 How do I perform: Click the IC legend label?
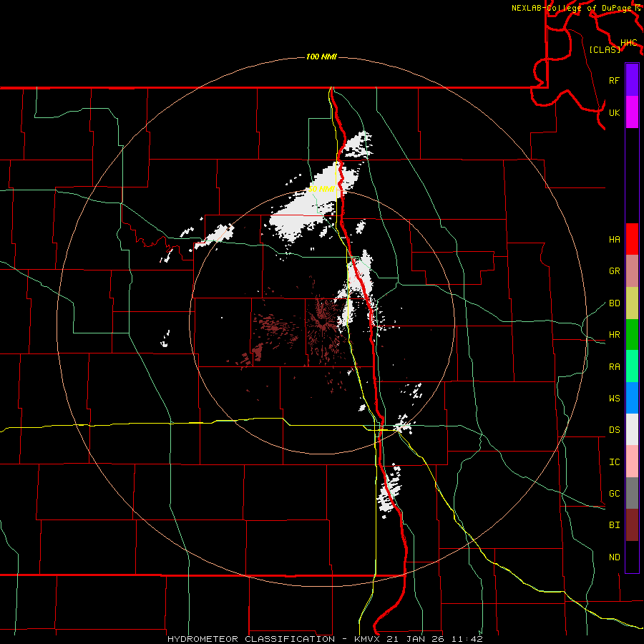point(614,462)
